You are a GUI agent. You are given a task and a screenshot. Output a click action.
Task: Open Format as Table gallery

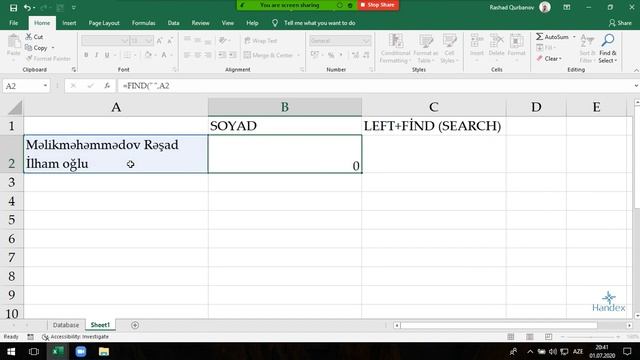click(426, 48)
